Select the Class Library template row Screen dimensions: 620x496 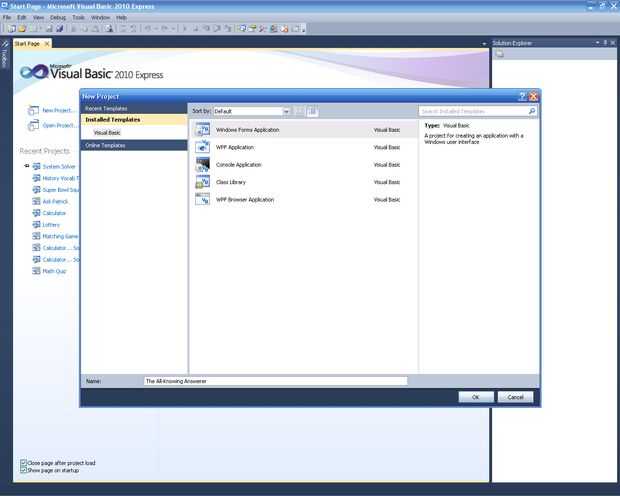(x=304, y=182)
